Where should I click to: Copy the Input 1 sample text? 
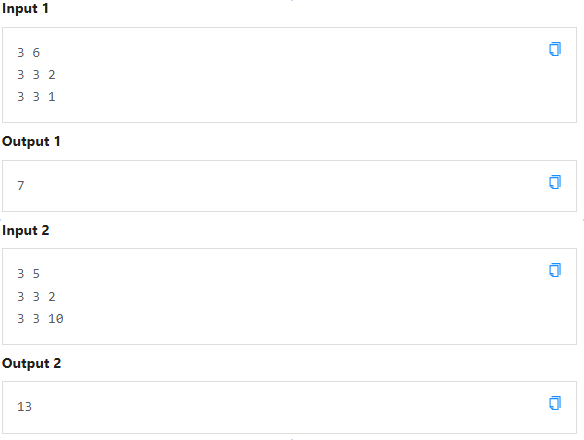pos(555,49)
